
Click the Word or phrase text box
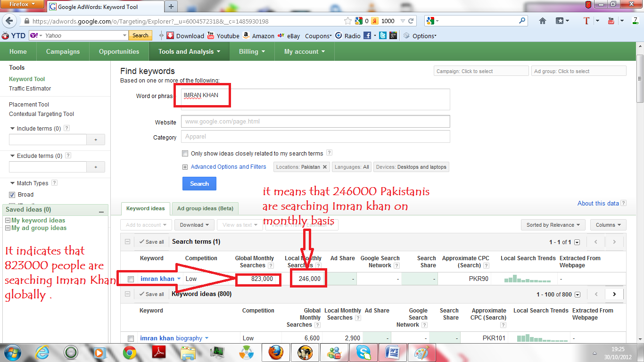click(x=315, y=99)
